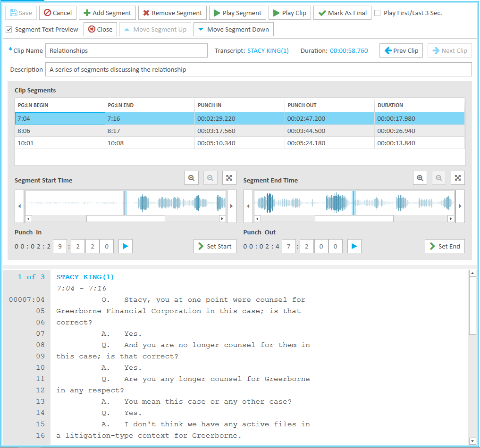Click the PG:LN BEGIN column header

(60, 105)
